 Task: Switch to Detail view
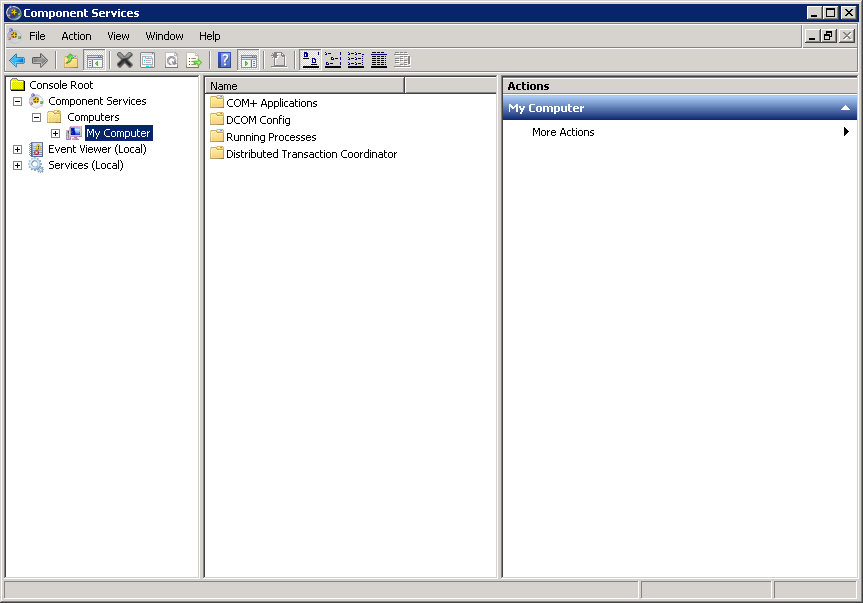click(379, 60)
